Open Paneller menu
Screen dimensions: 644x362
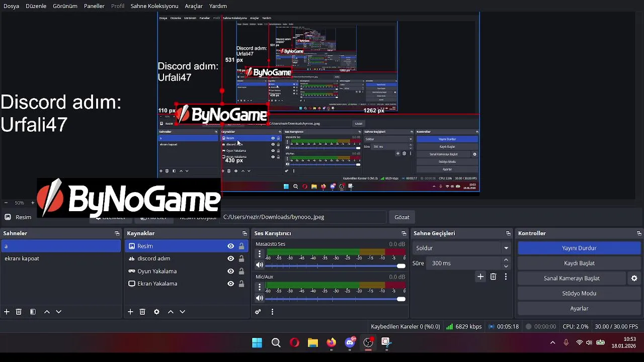tap(94, 6)
